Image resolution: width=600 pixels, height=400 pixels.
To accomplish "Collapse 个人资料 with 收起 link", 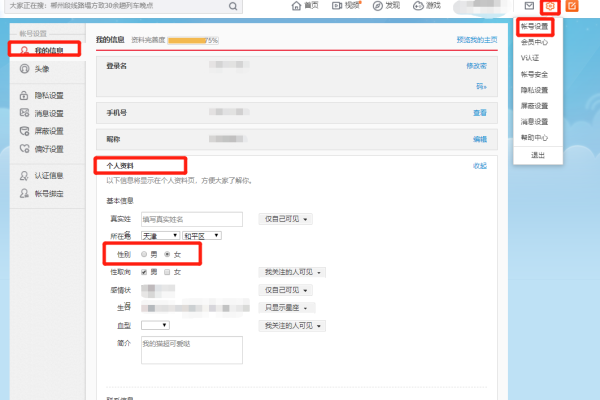I will (480, 166).
